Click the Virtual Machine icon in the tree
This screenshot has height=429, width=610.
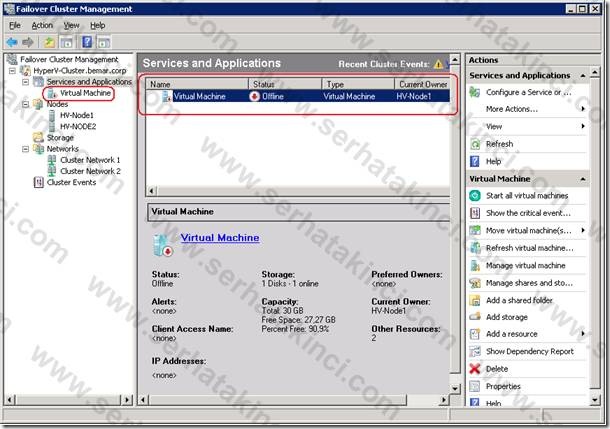(51, 93)
